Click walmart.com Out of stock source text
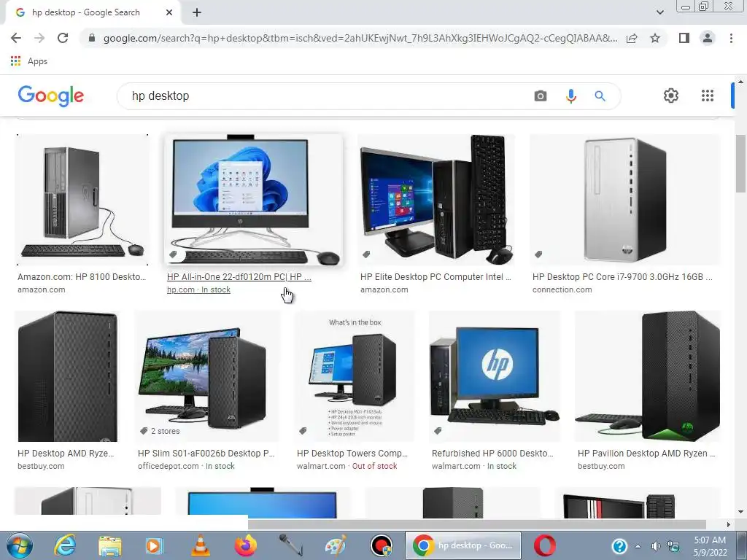 click(x=347, y=466)
